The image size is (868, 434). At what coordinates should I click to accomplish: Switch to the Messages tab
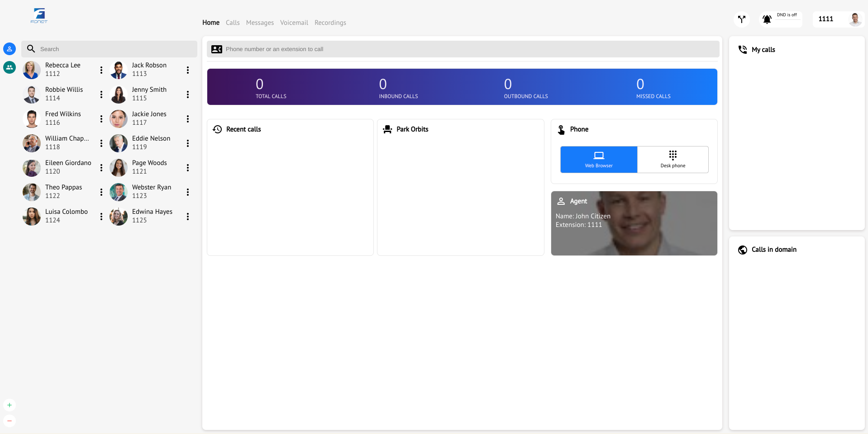[260, 23]
